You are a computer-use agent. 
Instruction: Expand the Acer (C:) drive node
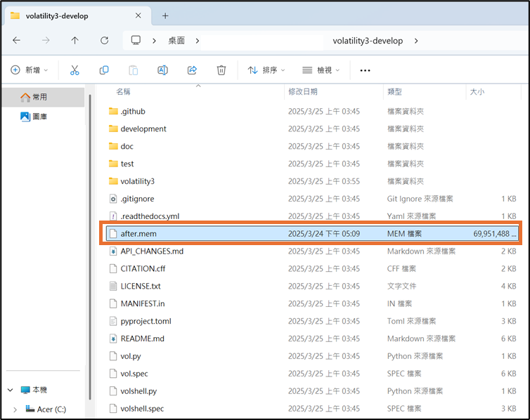click(x=15, y=409)
